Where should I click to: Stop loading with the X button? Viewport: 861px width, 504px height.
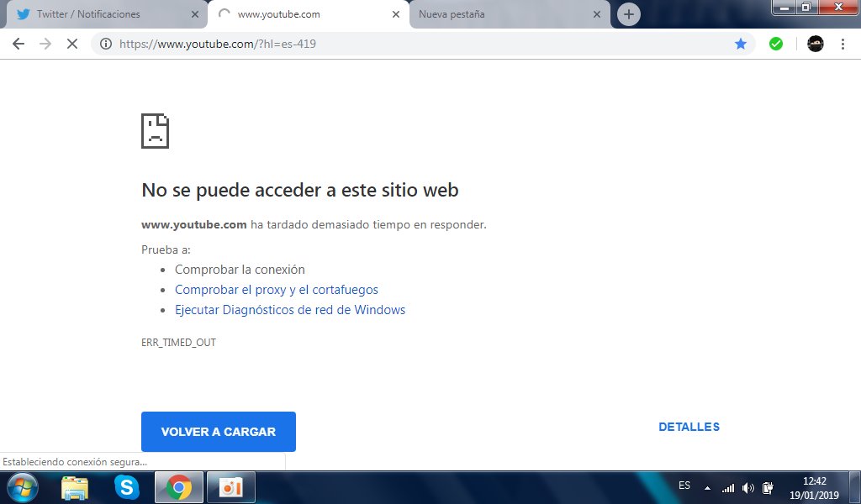(x=72, y=44)
